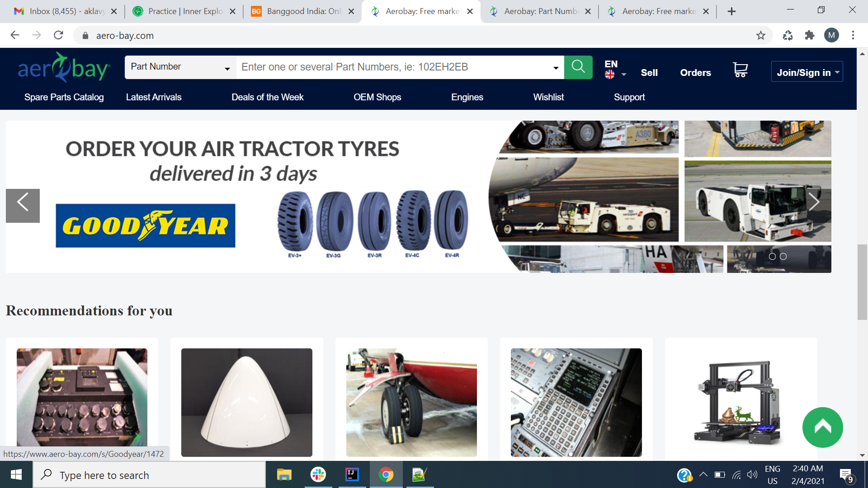Image resolution: width=868 pixels, height=488 pixels.
Task: Click the Aerobay logo
Action: click(x=64, y=68)
